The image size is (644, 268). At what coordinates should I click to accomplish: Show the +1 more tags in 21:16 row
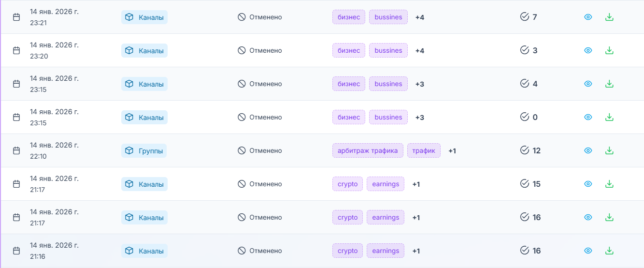tap(416, 251)
